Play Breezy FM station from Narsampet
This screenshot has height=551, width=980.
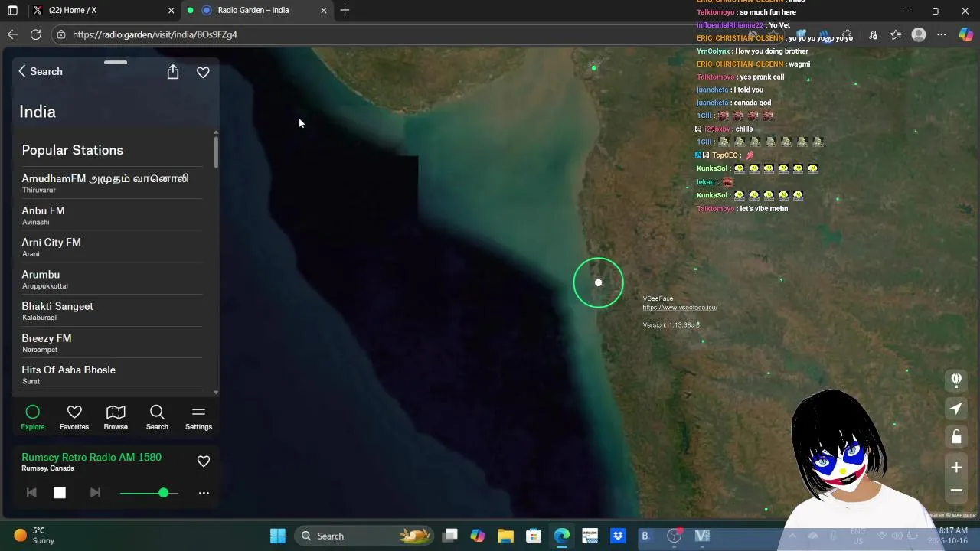tap(112, 343)
